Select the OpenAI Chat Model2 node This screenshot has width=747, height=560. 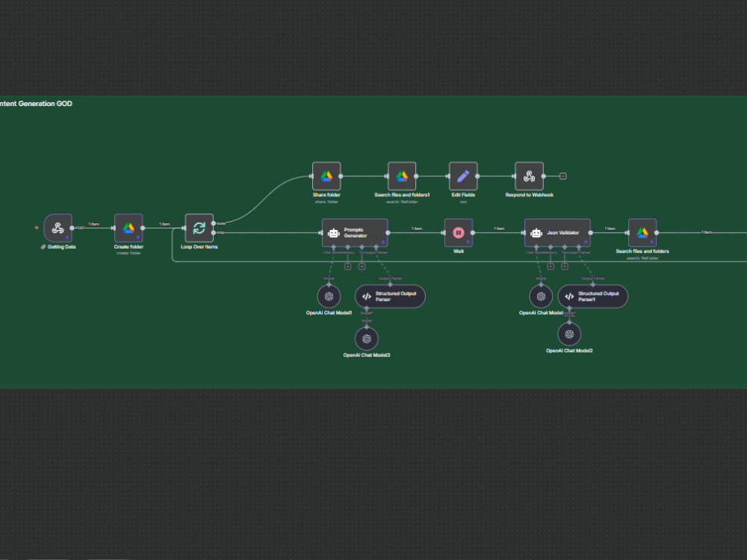coord(569,335)
